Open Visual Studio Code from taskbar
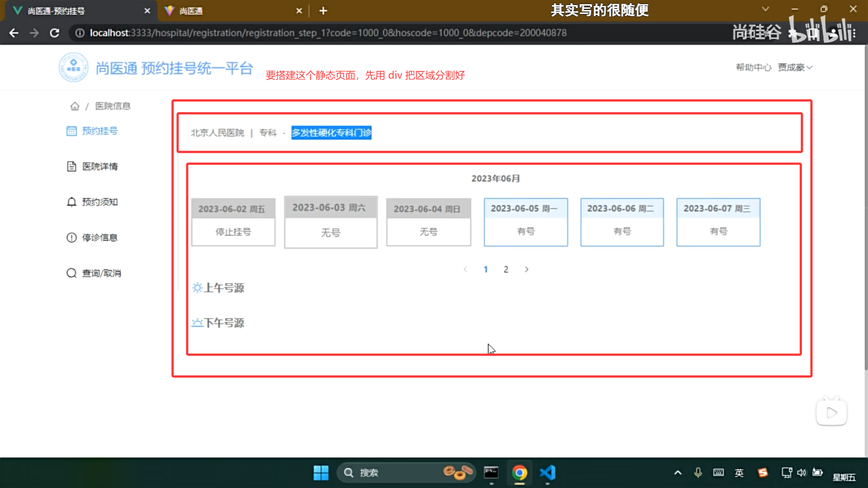Screen dimensions: 868x488 pos(547,473)
